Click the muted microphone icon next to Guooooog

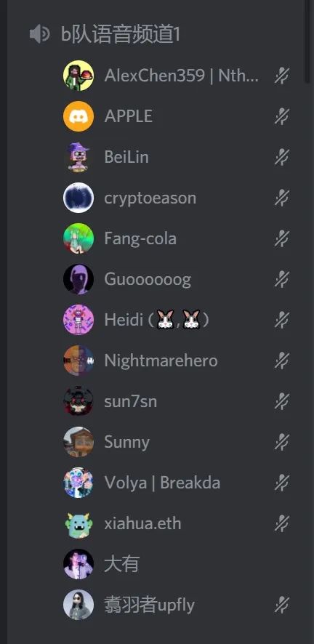click(x=282, y=279)
